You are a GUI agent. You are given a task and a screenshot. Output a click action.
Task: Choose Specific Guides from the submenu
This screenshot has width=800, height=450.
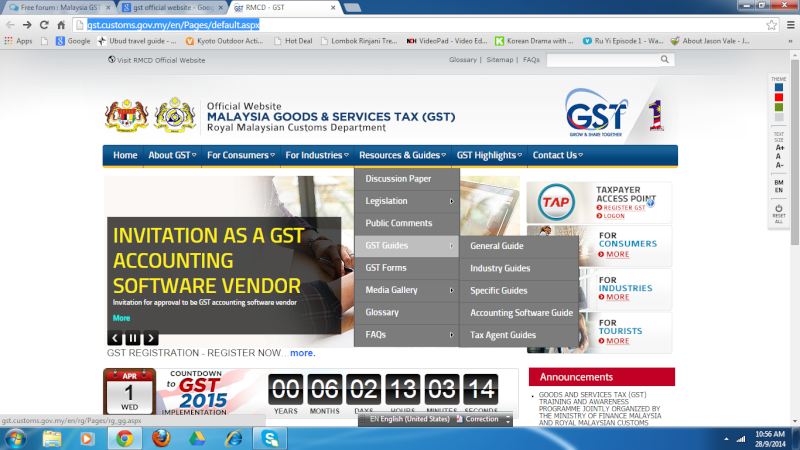519,290
